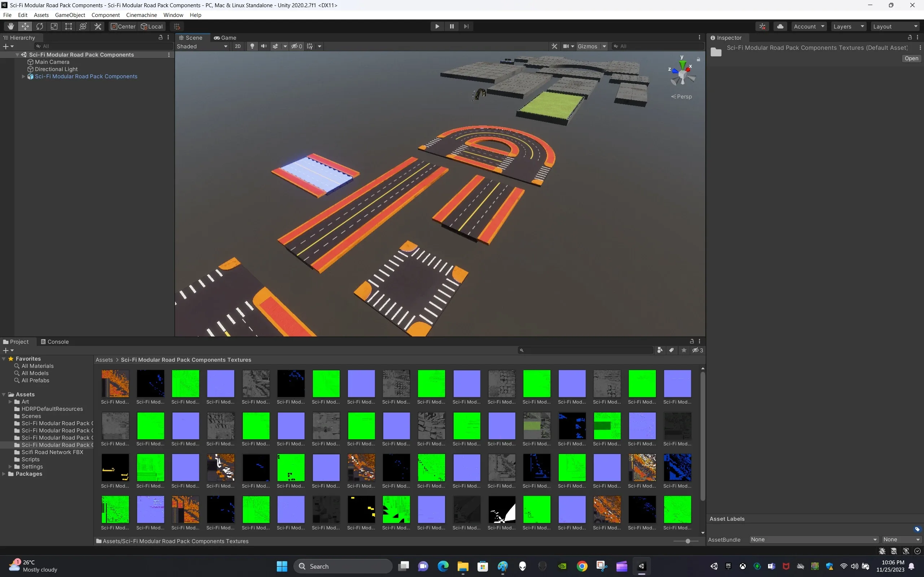Image resolution: width=924 pixels, height=577 pixels.
Task: Drag the project panel resize slider
Action: click(x=688, y=541)
